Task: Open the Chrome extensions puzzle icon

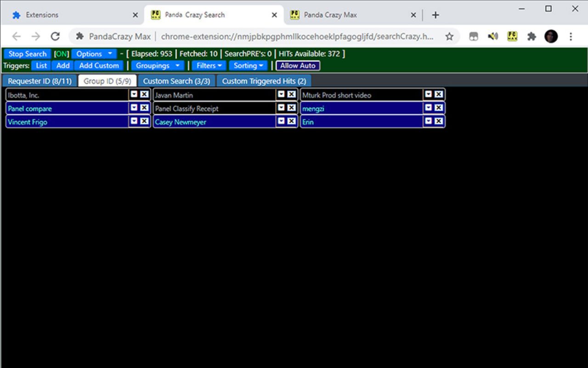Action: click(531, 36)
